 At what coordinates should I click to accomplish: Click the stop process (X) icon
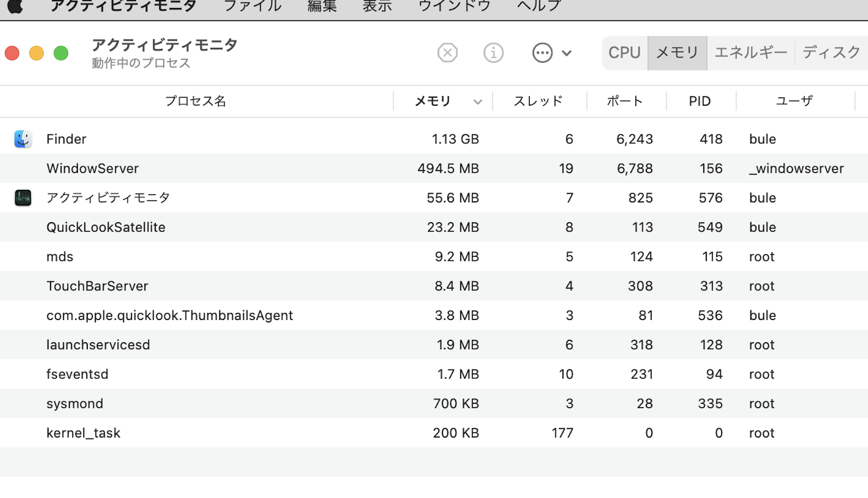447,53
